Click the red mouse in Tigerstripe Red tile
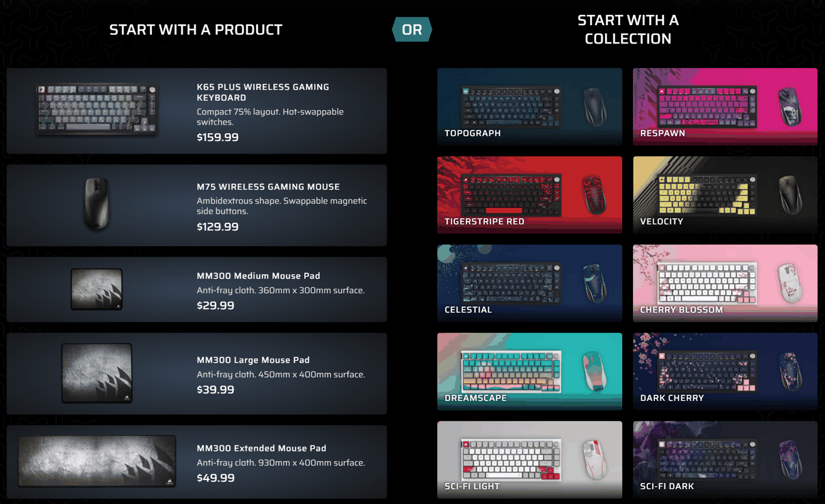Viewport: 825px width, 504px height. (x=594, y=195)
